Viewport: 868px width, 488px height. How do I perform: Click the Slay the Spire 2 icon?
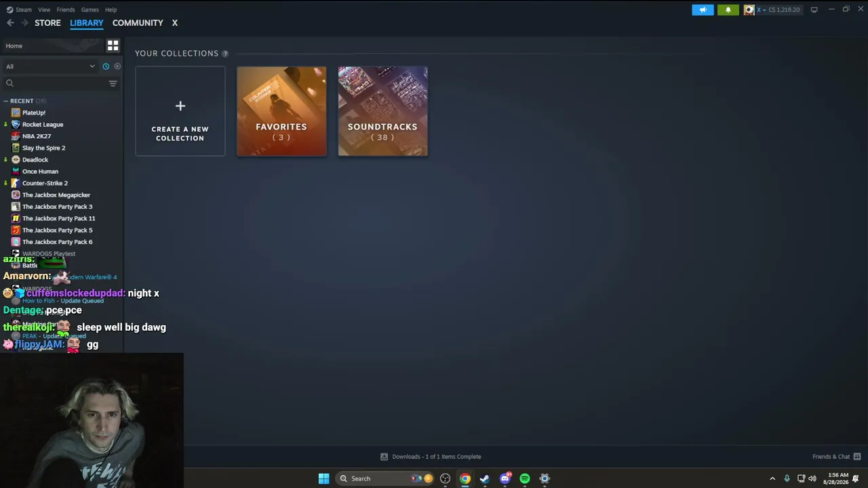click(16, 148)
